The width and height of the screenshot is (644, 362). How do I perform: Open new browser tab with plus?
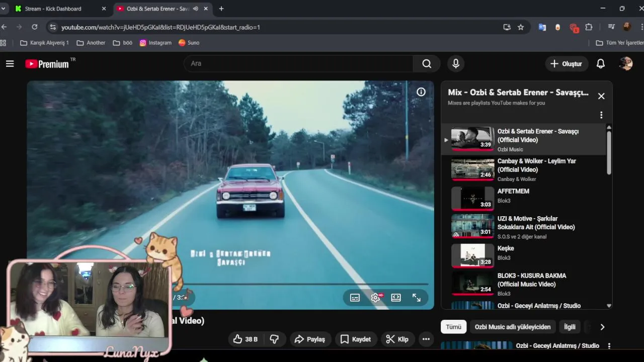pos(221,9)
